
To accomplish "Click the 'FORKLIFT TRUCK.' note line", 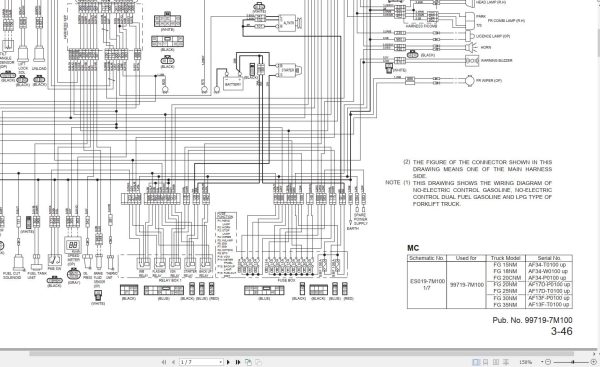I will coord(437,204).
